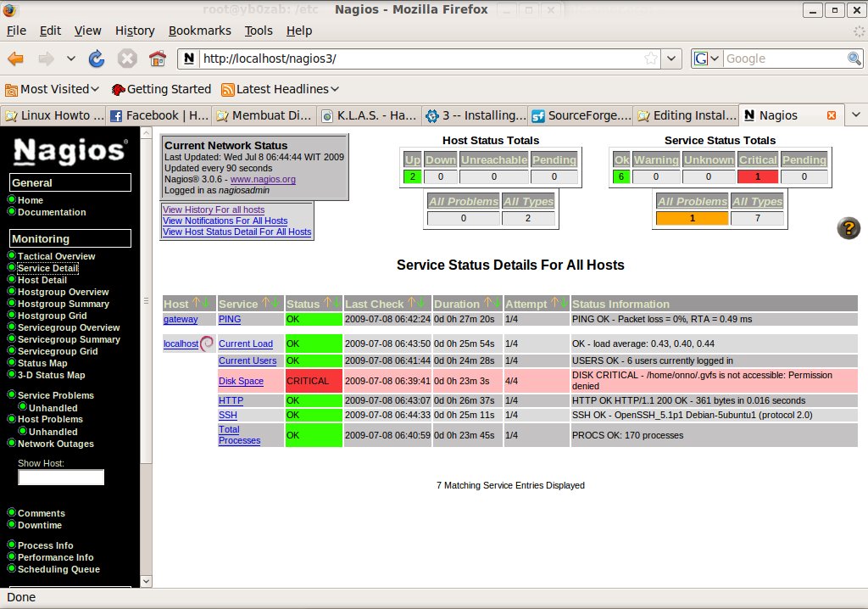Open the URL bar history dropdown
The height and width of the screenshot is (609, 868).
point(671,59)
